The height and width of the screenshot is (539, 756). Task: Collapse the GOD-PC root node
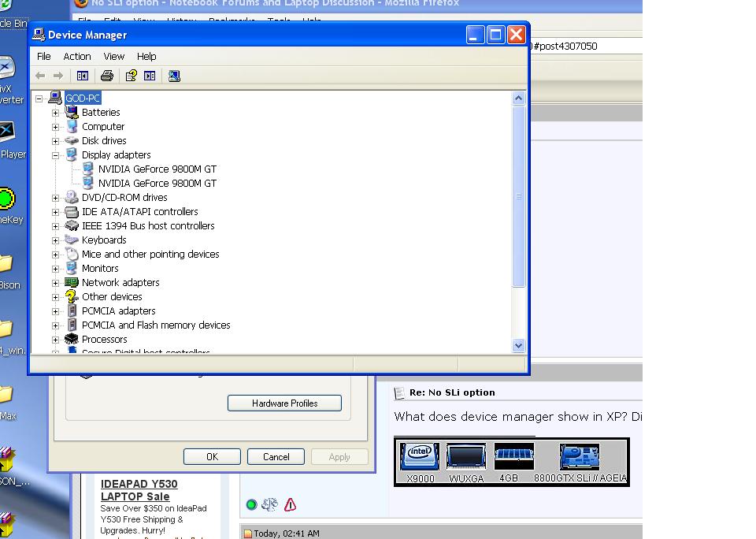click(39, 99)
